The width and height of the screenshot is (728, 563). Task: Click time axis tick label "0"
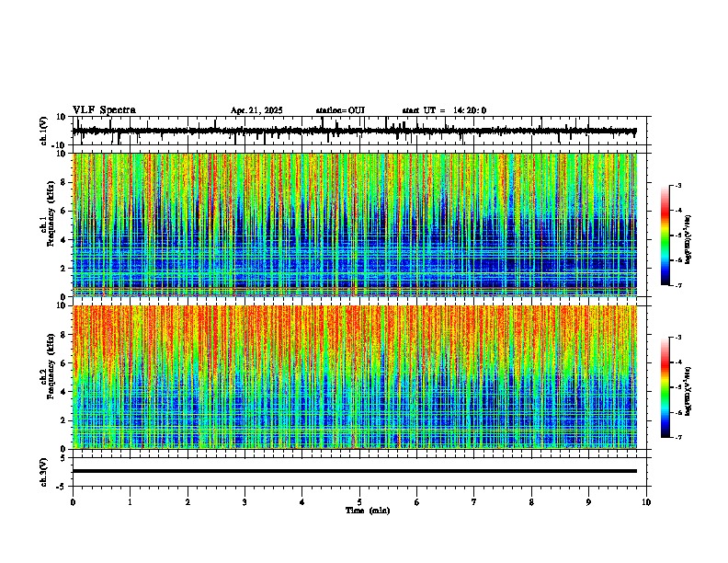73,502
